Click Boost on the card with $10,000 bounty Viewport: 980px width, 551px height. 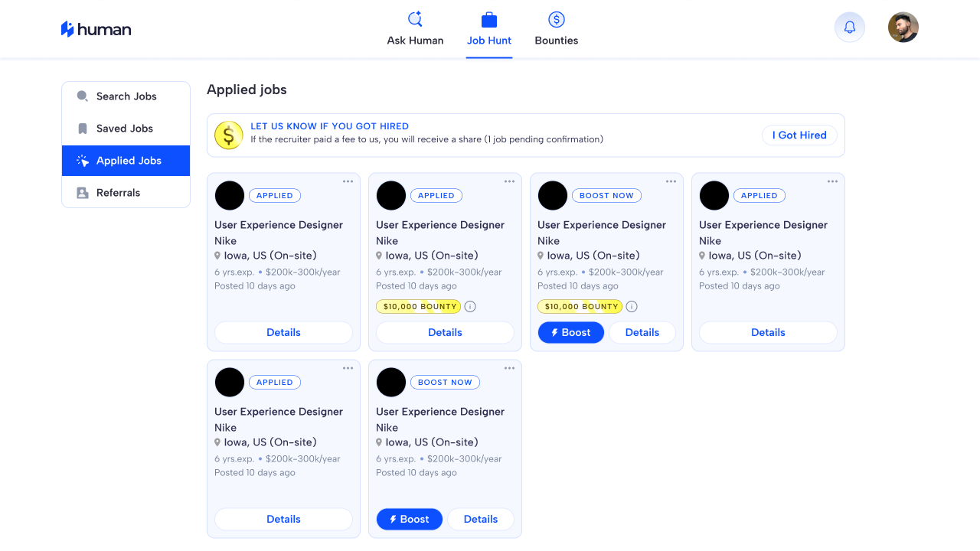tap(571, 332)
